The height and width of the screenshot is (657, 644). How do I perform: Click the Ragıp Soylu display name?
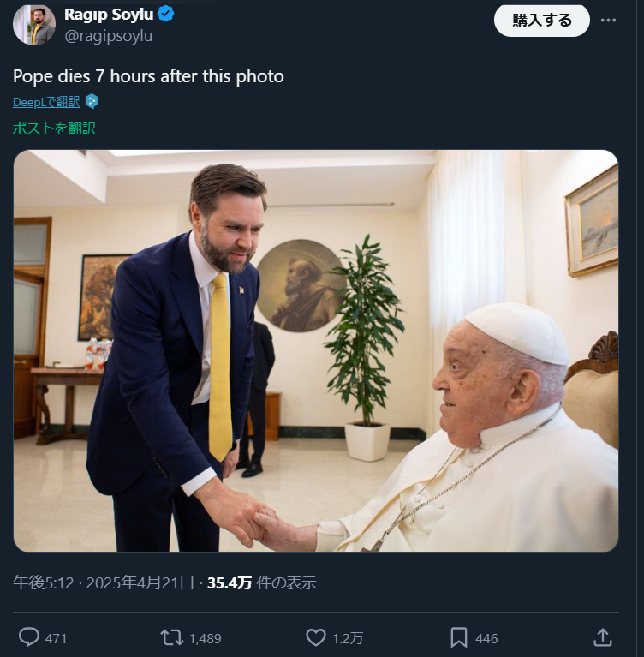(108, 14)
